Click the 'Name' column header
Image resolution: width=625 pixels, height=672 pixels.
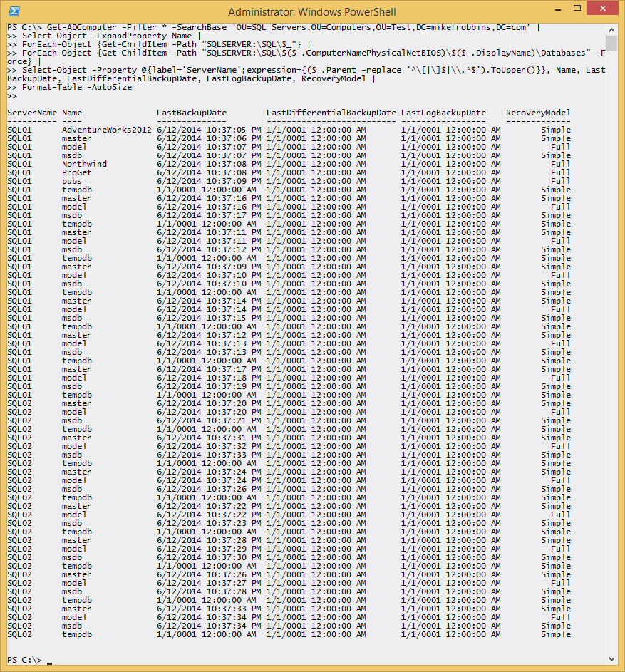[x=72, y=113]
